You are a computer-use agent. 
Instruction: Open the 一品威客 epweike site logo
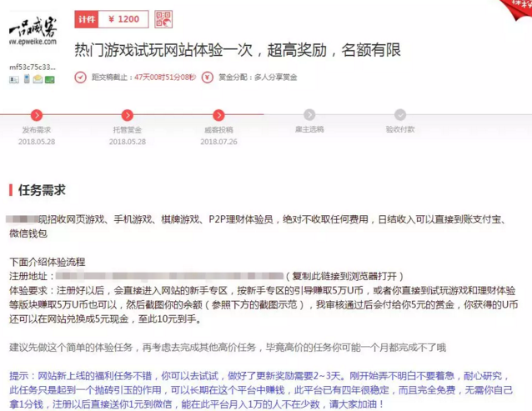point(33,32)
